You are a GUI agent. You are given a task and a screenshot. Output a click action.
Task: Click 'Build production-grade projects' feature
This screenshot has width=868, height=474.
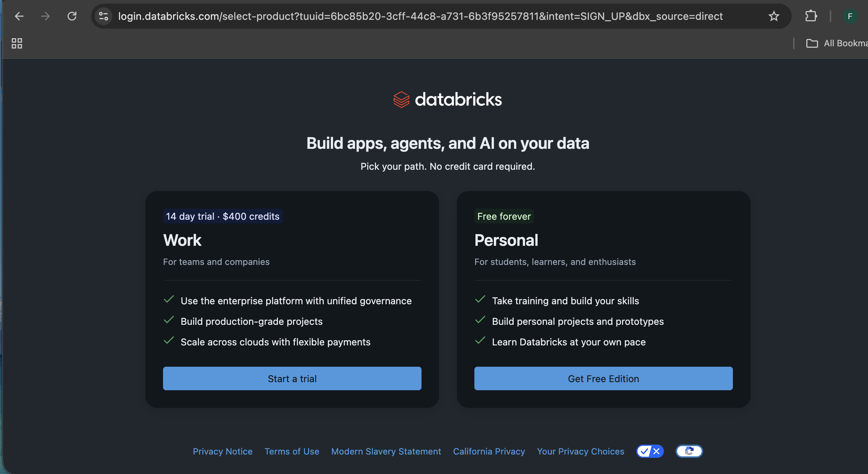coord(252,321)
